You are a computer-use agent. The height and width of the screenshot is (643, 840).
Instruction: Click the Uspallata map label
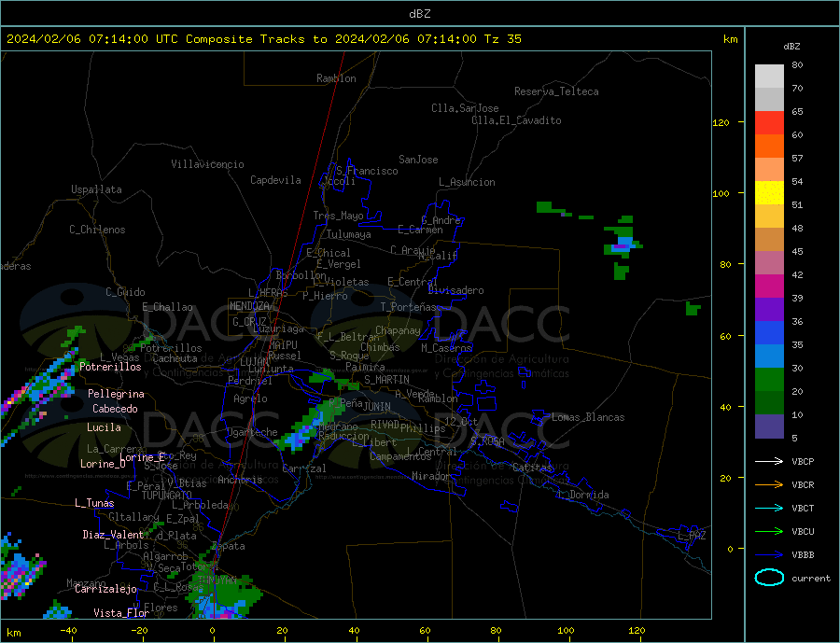coord(96,189)
